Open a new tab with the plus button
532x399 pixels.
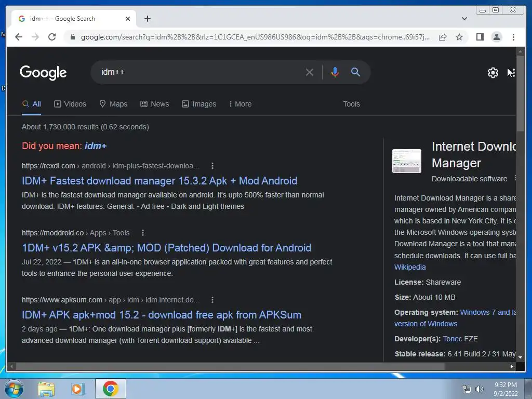pyautogui.click(x=147, y=19)
